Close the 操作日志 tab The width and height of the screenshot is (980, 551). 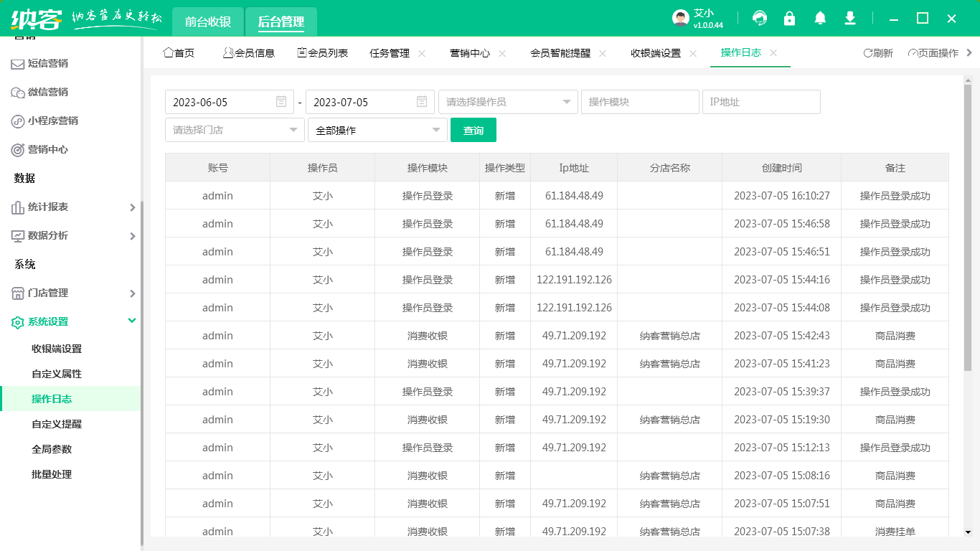[773, 53]
